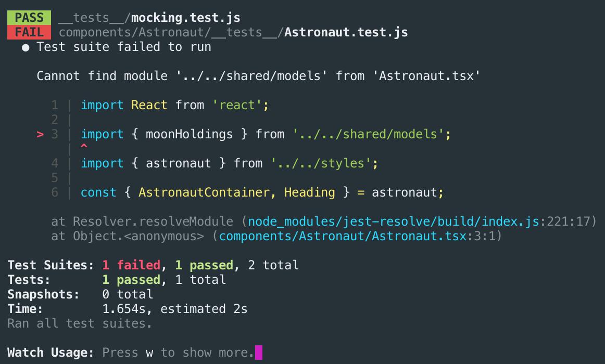This screenshot has height=364, width=605.
Task: Click the red caret under the import
Action: (x=84, y=148)
